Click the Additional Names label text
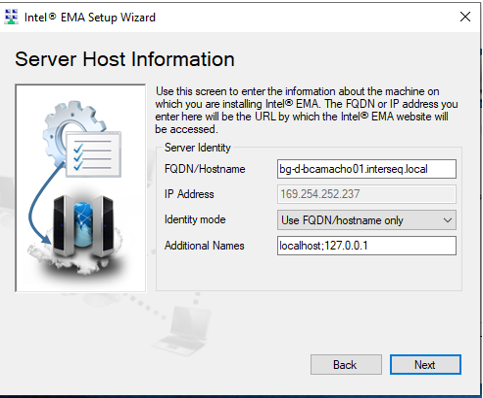 tap(204, 246)
